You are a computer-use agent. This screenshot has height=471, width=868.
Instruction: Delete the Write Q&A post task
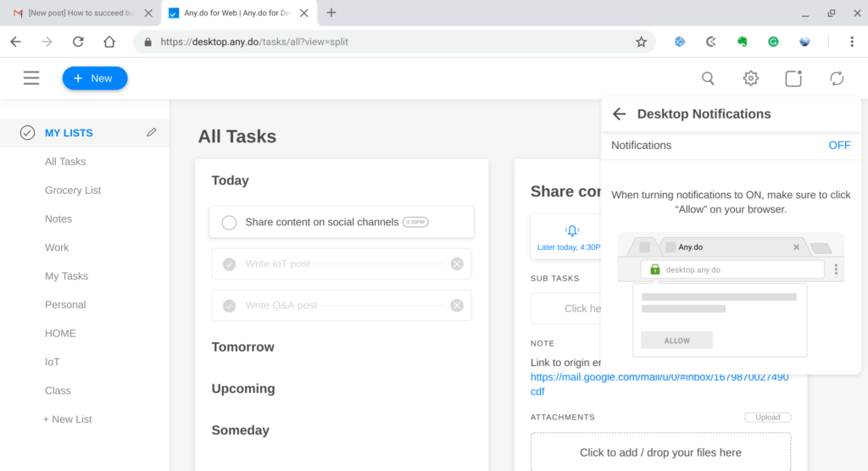coord(457,306)
